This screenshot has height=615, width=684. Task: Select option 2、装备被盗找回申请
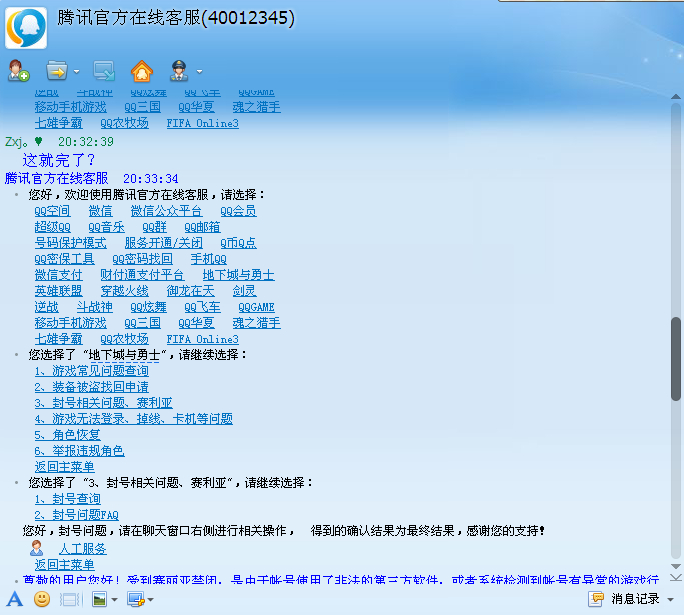coord(92,387)
